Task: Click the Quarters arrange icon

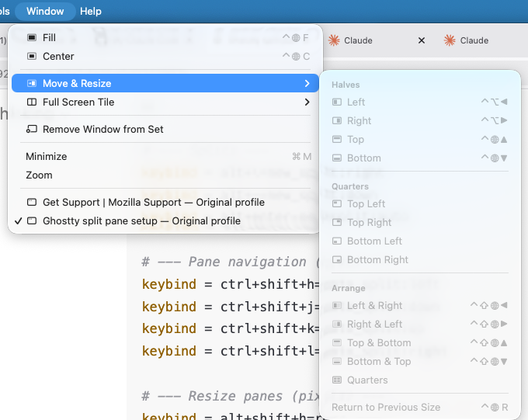Action: pyautogui.click(x=336, y=380)
